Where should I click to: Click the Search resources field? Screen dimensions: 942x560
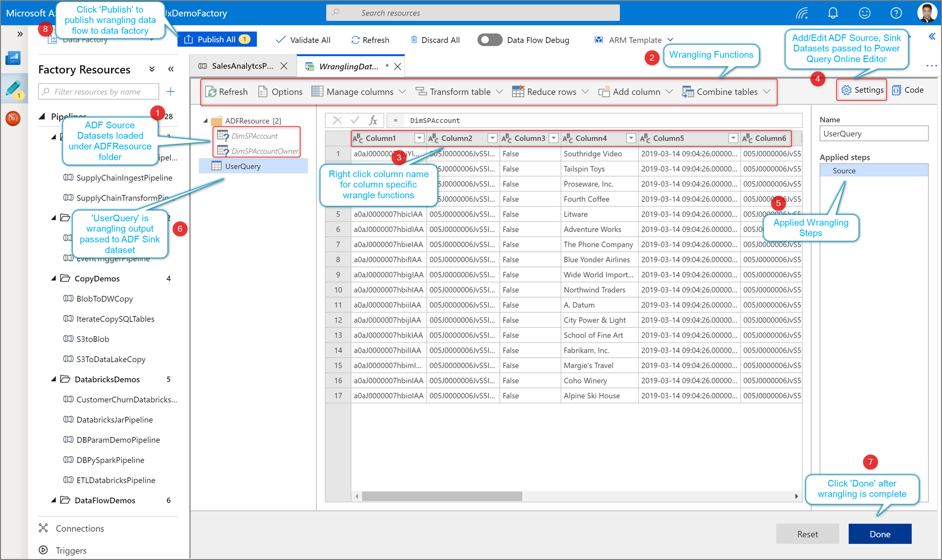(x=471, y=12)
